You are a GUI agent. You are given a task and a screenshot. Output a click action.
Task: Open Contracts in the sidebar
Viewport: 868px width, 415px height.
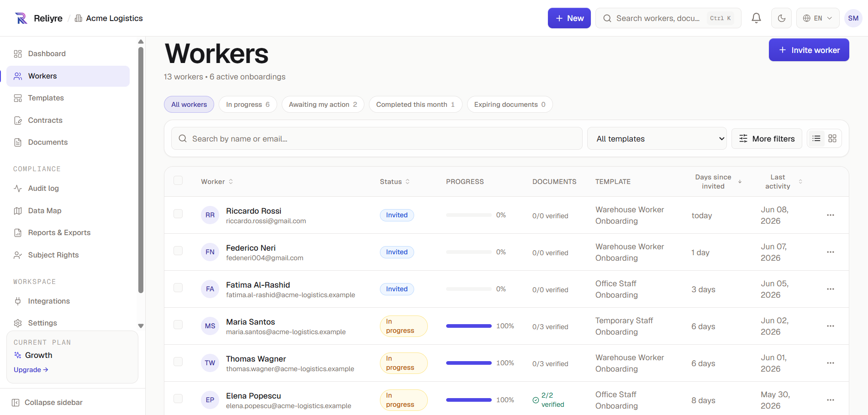click(68, 121)
